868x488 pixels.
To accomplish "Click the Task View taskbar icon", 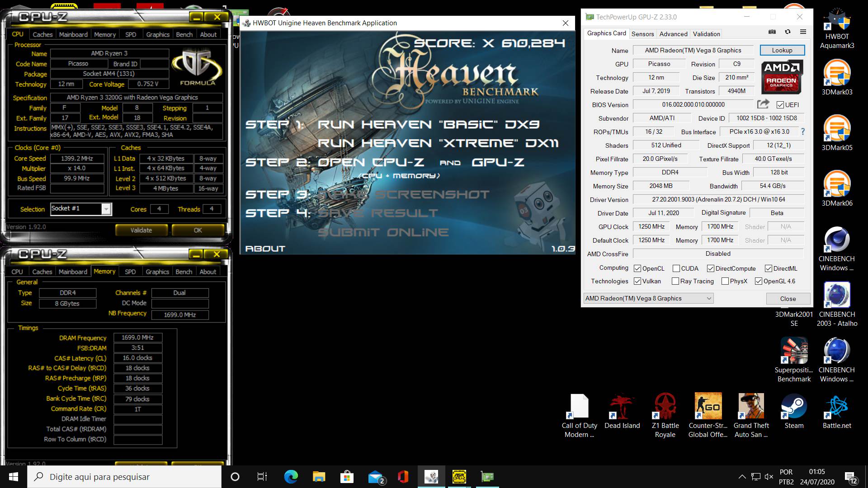I will tap(262, 477).
